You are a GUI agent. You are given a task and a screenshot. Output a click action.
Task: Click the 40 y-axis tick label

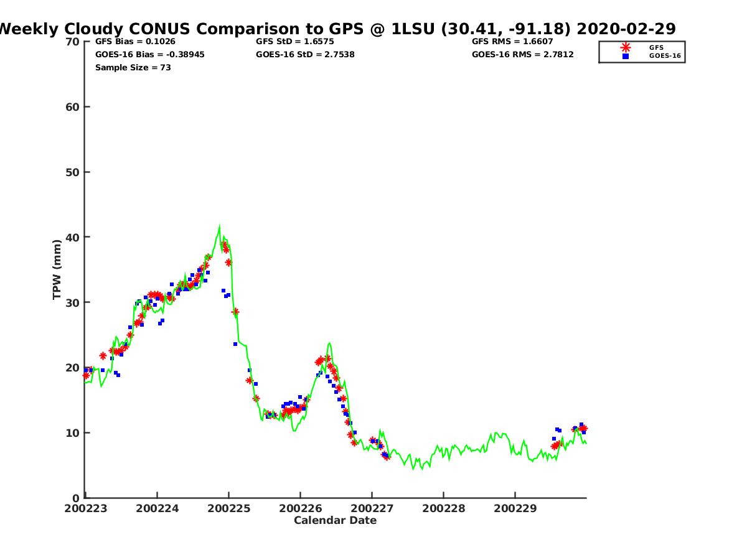click(x=72, y=237)
